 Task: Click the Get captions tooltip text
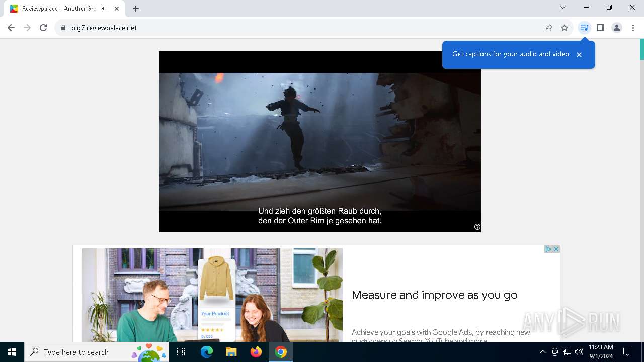point(510,54)
